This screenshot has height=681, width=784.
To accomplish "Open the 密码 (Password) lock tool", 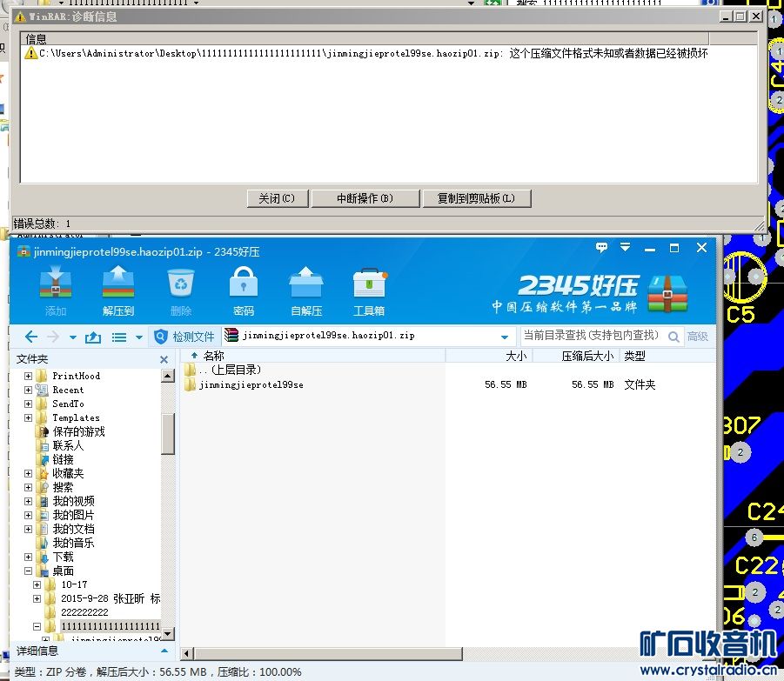I will click(244, 291).
